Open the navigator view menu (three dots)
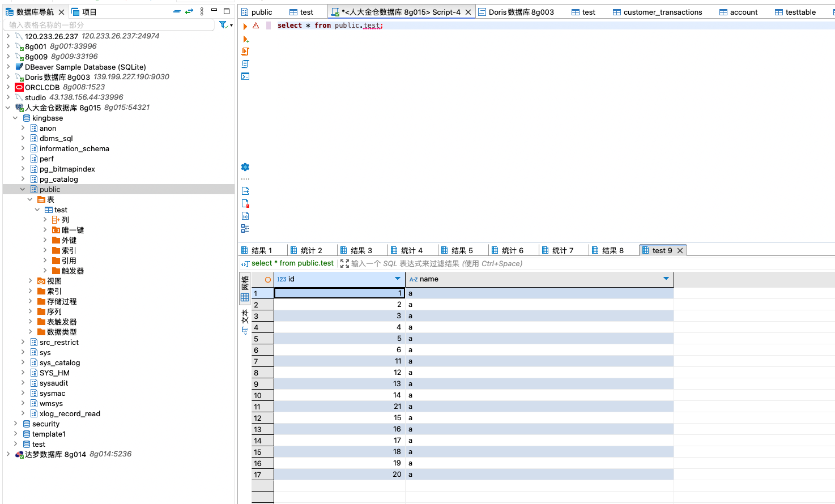Image resolution: width=835 pixels, height=504 pixels. coord(202,11)
